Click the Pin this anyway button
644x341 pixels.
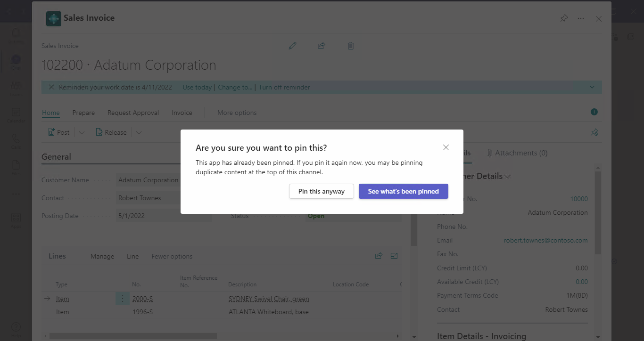[321, 191]
